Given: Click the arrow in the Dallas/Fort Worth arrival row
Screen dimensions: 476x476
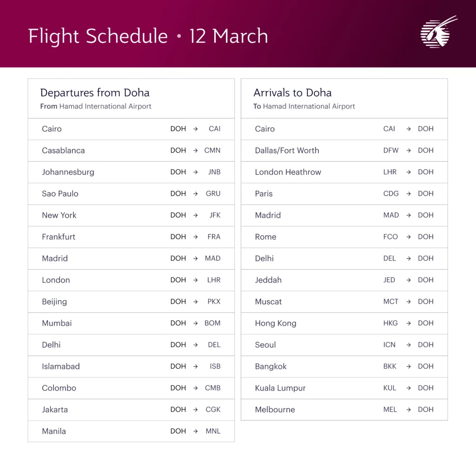Looking at the screenshot, I should click(409, 151).
